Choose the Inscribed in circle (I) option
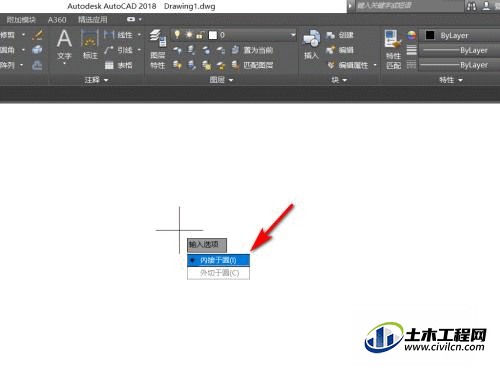 point(218,260)
